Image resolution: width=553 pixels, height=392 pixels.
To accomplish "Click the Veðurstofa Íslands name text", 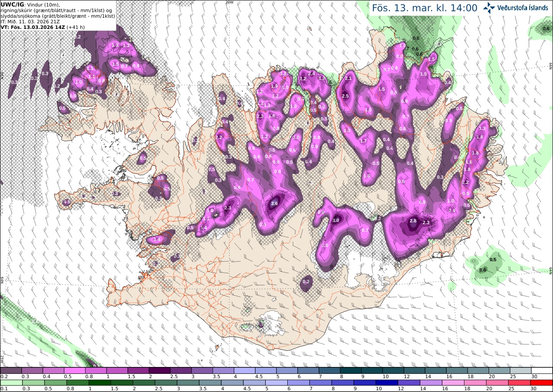I will [x=522, y=8].
